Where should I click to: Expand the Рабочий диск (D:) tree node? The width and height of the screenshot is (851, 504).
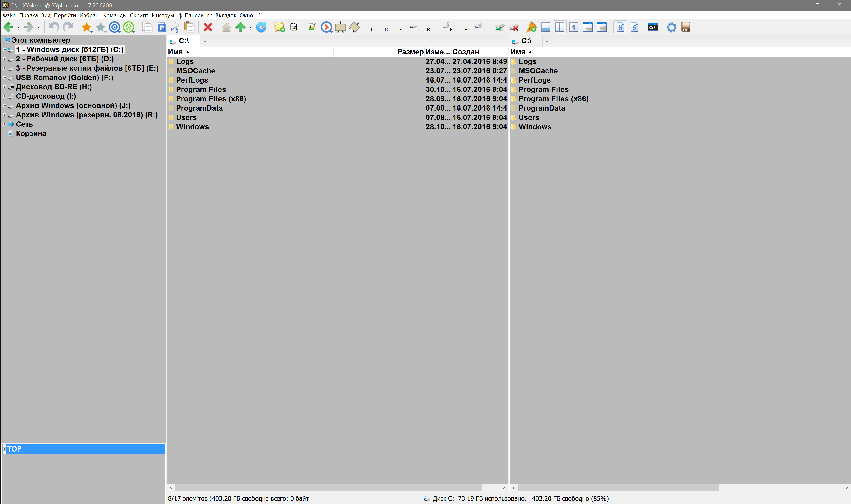click(4, 59)
